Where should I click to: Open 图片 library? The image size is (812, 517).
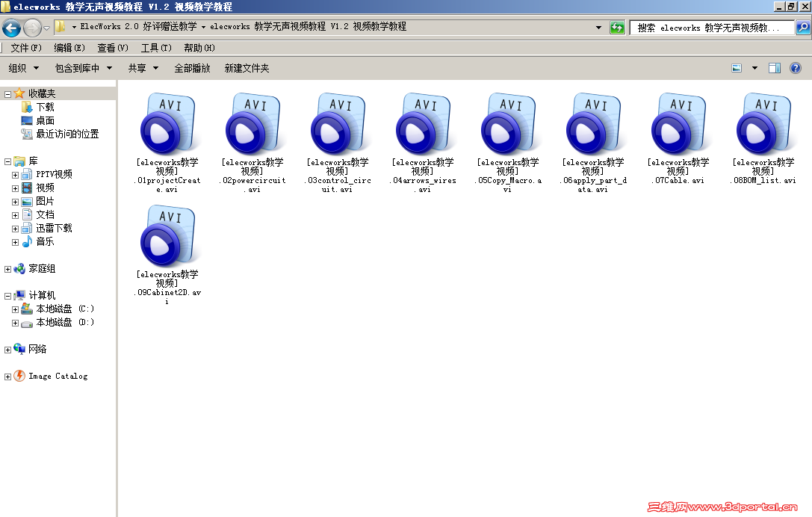[x=45, y=202]
